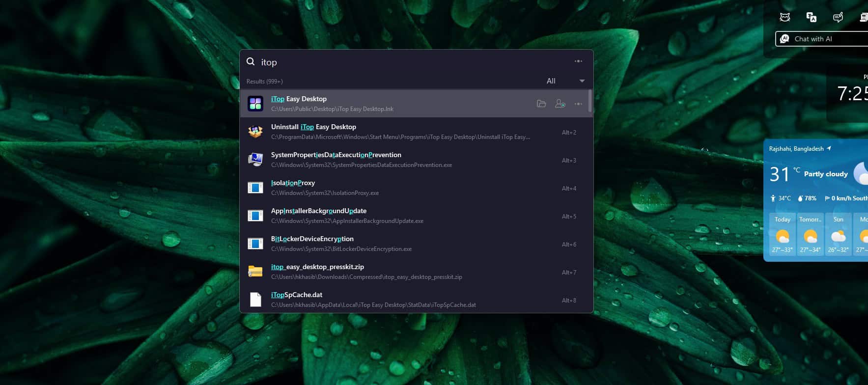
Task: Expand the 'All' filter dropdown
Action: [565, 81]
